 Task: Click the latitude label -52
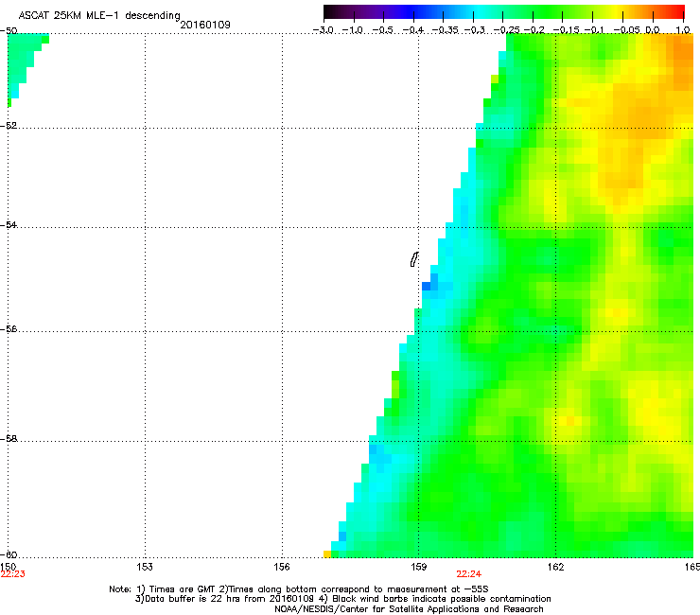(9, 126)
